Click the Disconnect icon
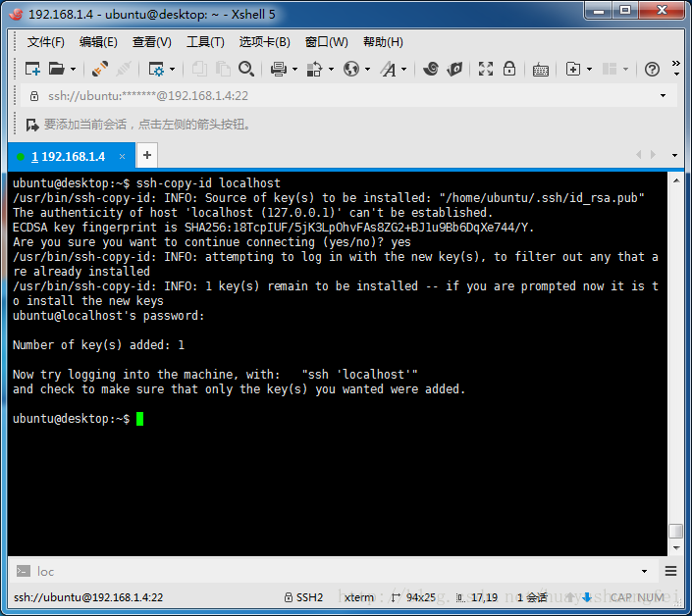The width and height of the screenshot is (692, 616). coord(124,69)
